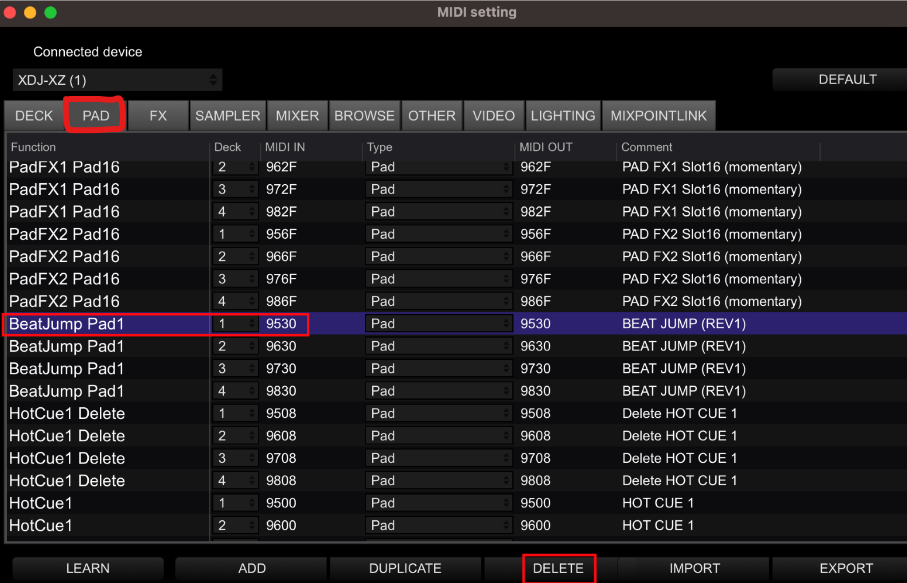Open the MIXPOINTLINK tab
Viewport: 907px width, 583px height.
[x=658, y=115]
